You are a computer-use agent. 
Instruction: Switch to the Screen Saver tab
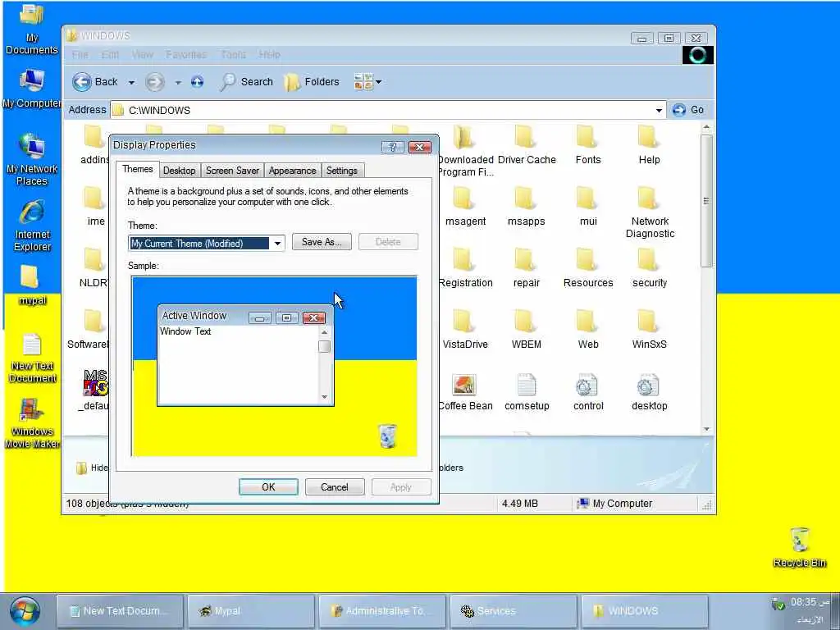[232, 171]
